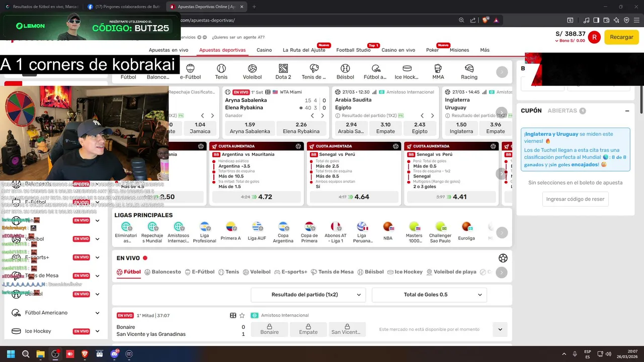Open the Casino menu item
Viewport: 644px width, 362px height.
point(264,50)
